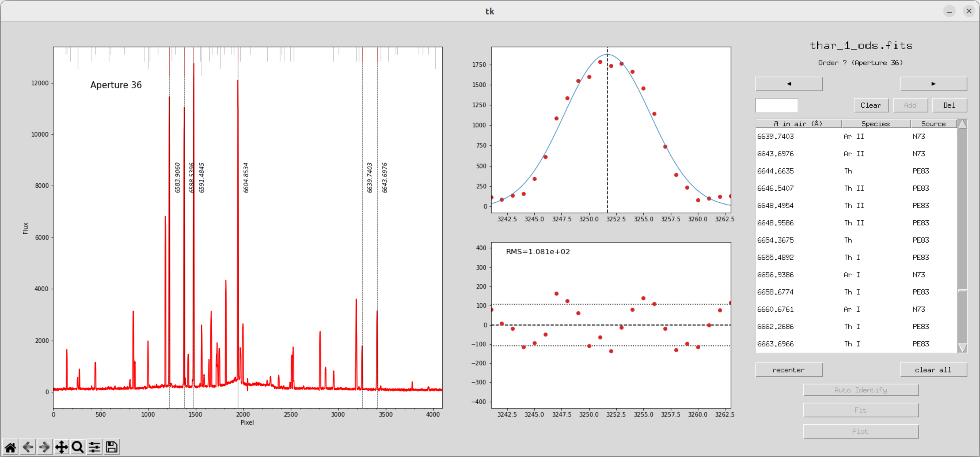Click the Save figure floppy icon

(x=111, y=447)
